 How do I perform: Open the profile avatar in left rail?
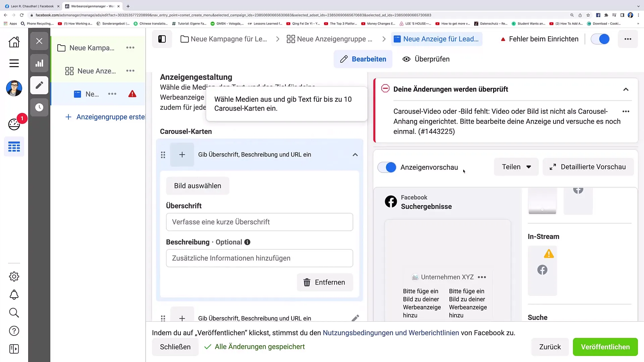[14, 88]
